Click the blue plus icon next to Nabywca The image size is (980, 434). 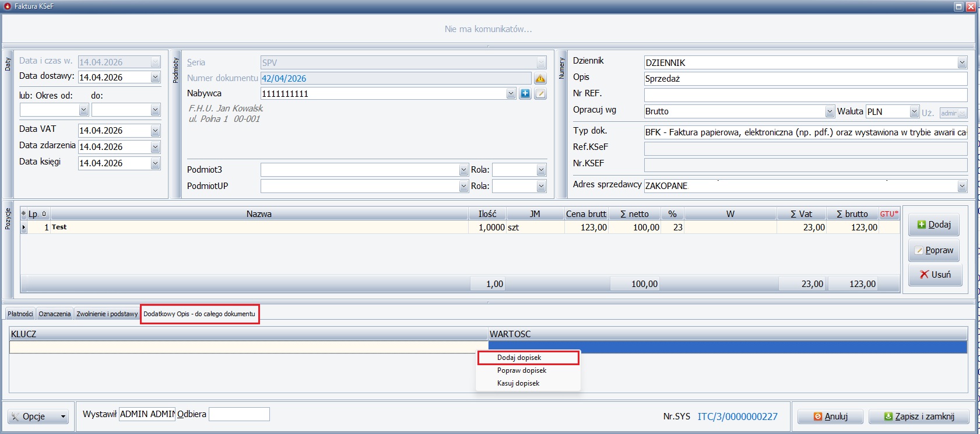(x=525, y=93)
